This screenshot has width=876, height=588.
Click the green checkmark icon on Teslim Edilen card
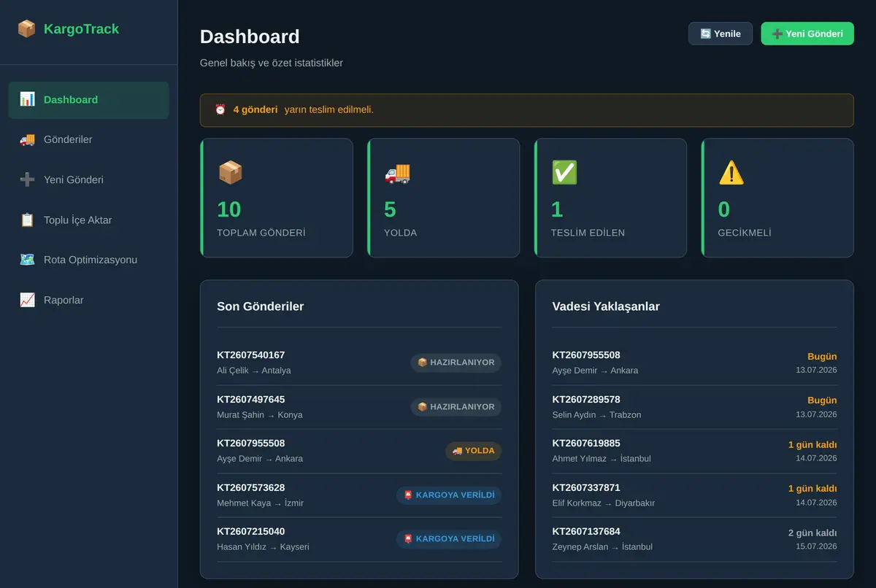[564, 172]
